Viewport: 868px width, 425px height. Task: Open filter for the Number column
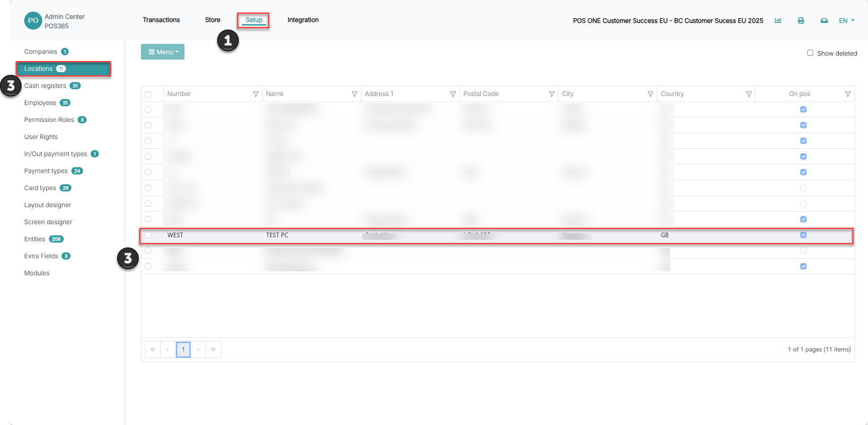pos(255,94)
